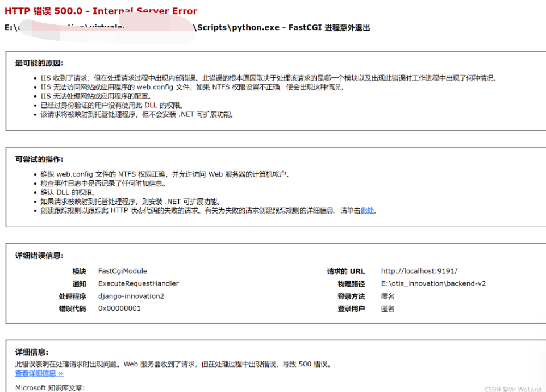Select the "可尝试的操作:" section heading

pos(39,160)
